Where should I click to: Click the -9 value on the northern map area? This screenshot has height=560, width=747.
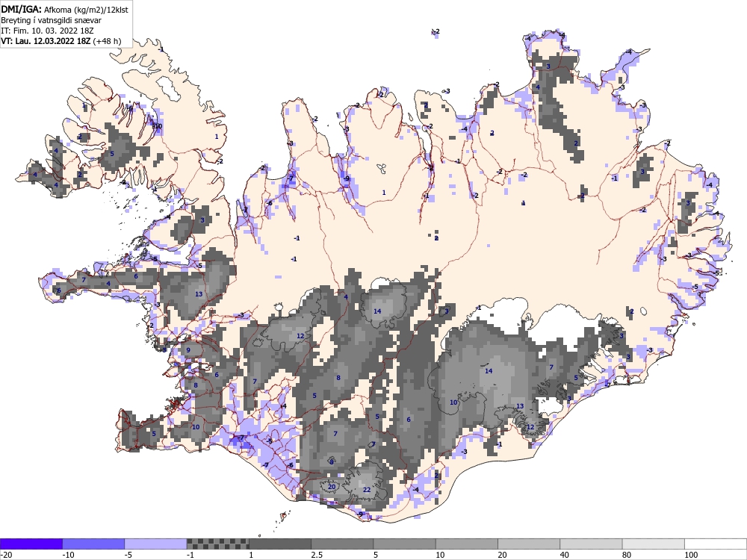(347, 178)
